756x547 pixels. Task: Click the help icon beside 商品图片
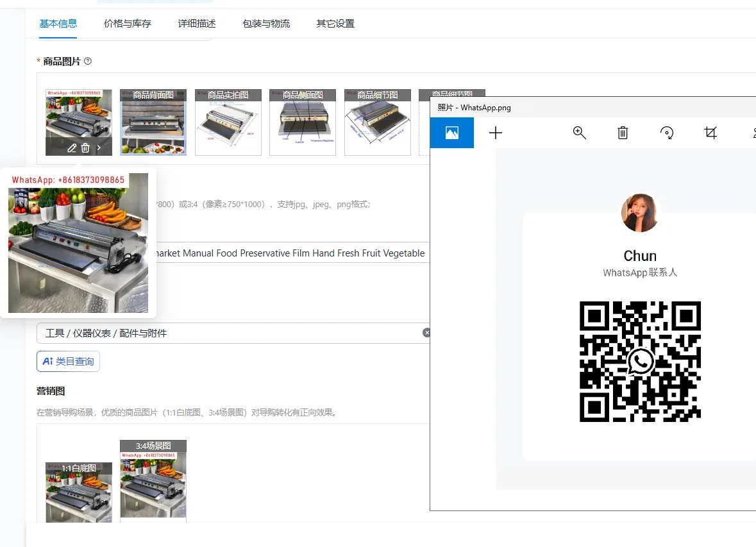point(88,62)
